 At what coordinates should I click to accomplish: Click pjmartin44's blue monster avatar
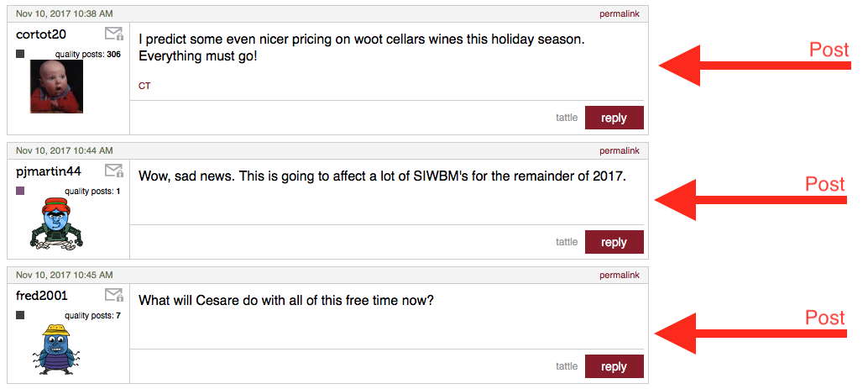pyautogui.click(x=56, y=223)
